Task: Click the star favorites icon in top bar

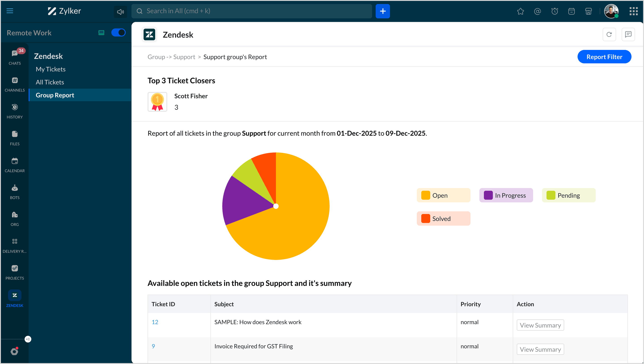Action: click(520, 11)
